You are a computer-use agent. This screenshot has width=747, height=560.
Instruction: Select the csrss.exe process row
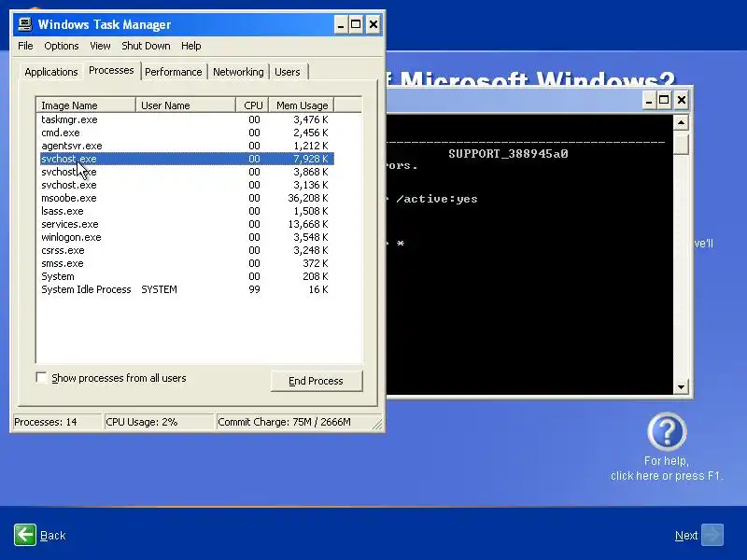click(x=187, y=250)
